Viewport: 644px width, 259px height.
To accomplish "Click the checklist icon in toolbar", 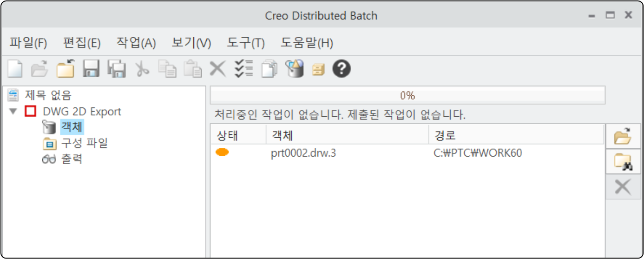I will (243, 69).
